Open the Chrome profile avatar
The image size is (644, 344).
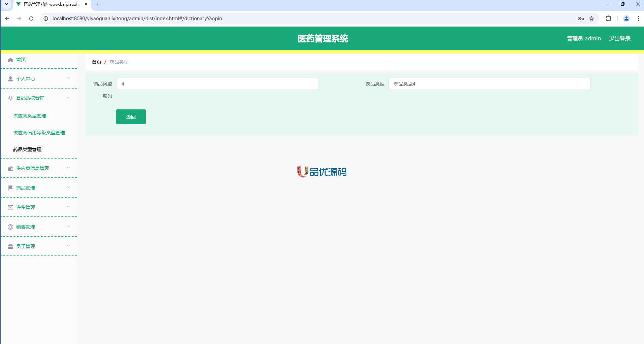(x=626, y=19)
